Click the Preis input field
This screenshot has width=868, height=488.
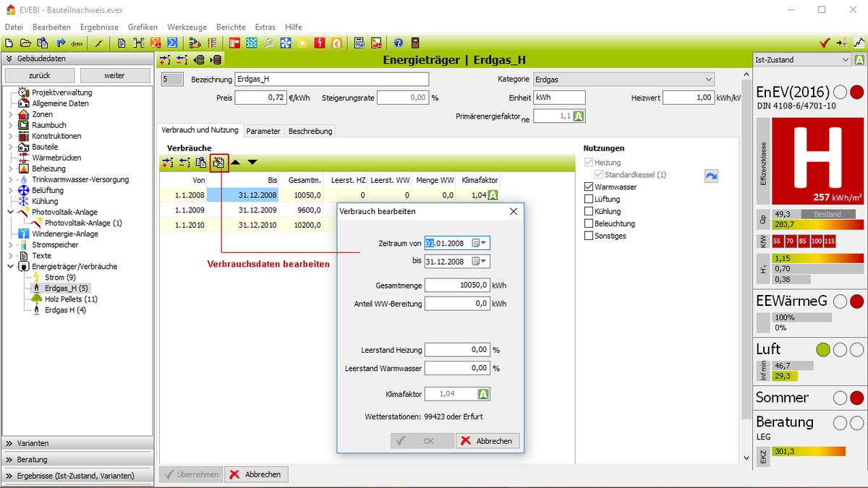coord(260,98)
